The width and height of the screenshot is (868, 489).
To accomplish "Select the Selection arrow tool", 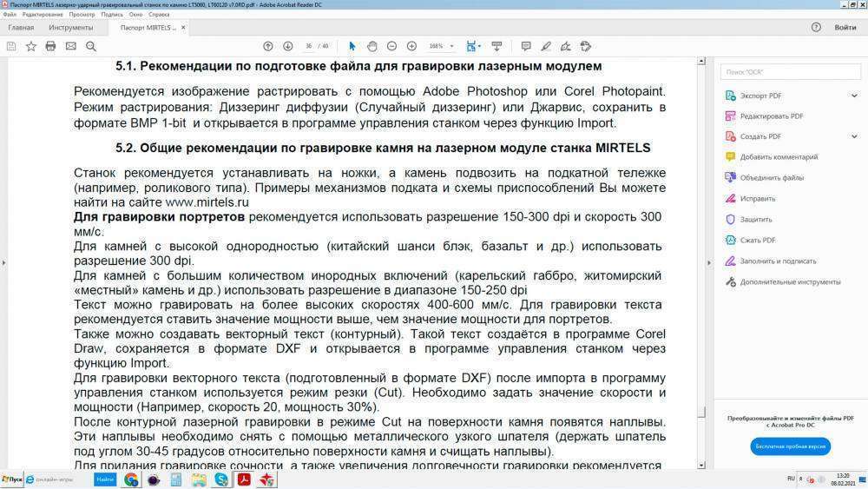I will (352, 47).
